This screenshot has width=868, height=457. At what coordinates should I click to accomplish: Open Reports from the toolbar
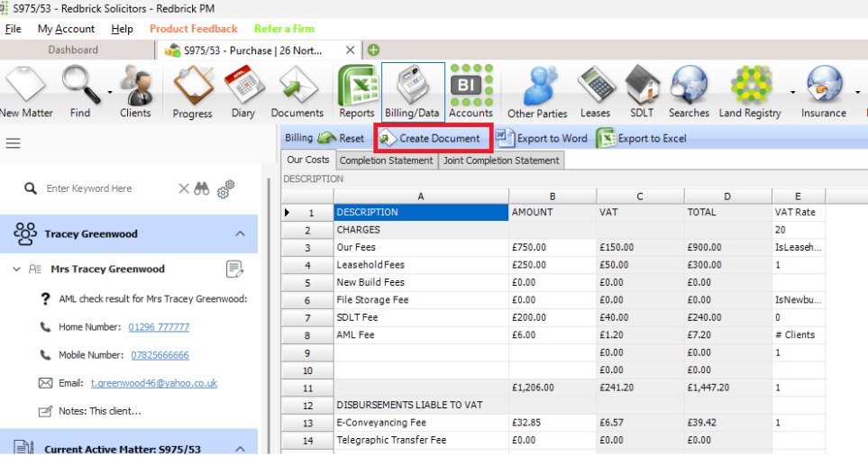tap(357, 91)
